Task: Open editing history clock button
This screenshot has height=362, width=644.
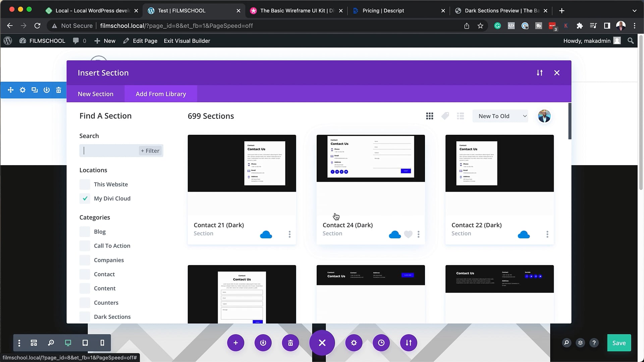Action: (x=381, y=343)
